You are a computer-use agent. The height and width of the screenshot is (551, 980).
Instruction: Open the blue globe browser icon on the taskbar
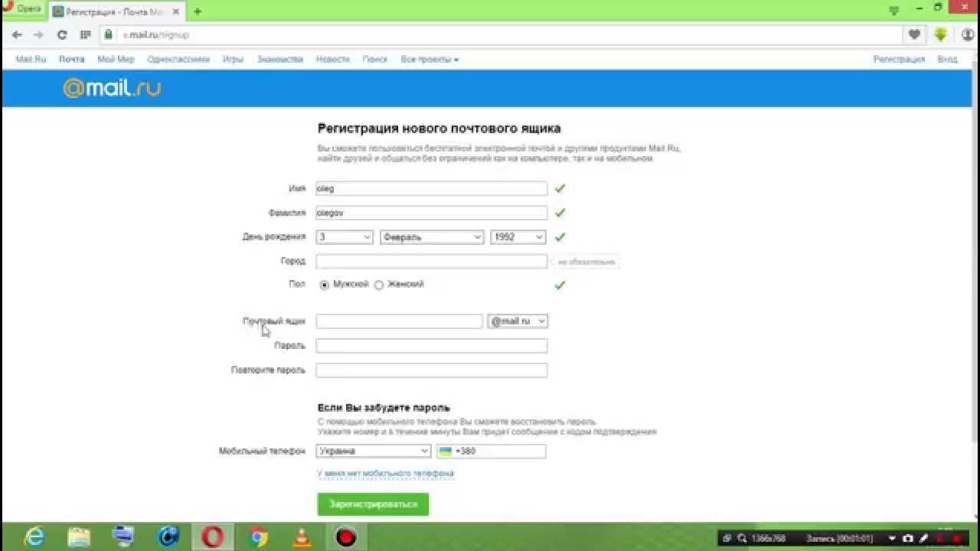(168, 537)
